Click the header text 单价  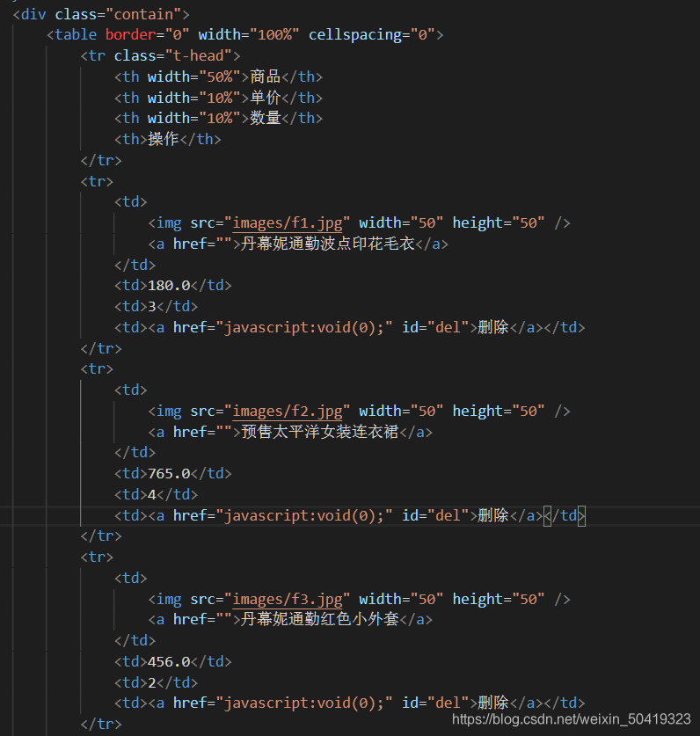[x=266, y=98]
